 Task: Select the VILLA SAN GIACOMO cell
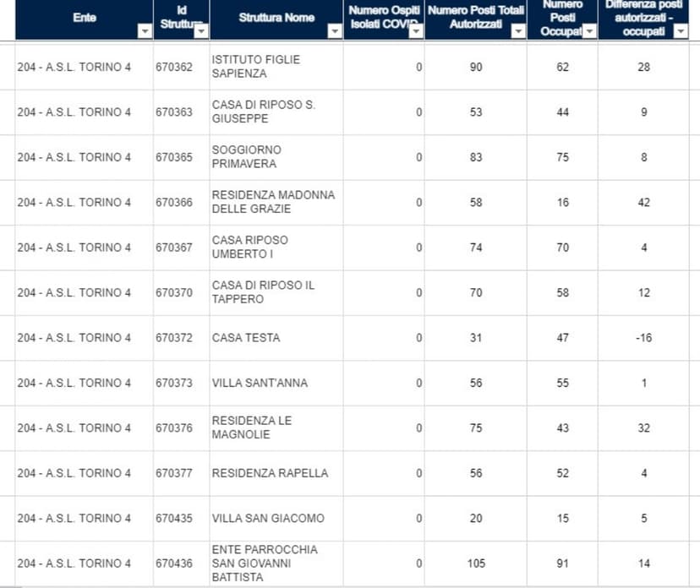click(x=268, y=519)
